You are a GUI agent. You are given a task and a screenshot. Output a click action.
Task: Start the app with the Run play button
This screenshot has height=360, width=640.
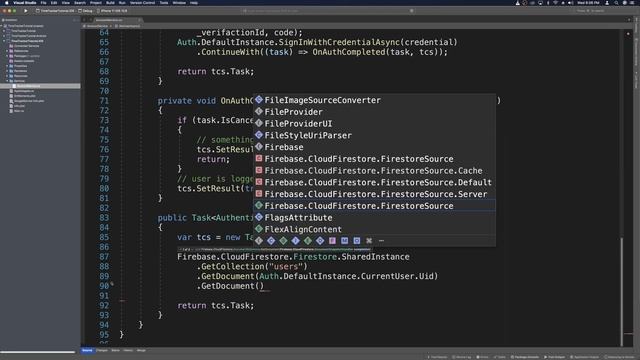pos(26,11)
